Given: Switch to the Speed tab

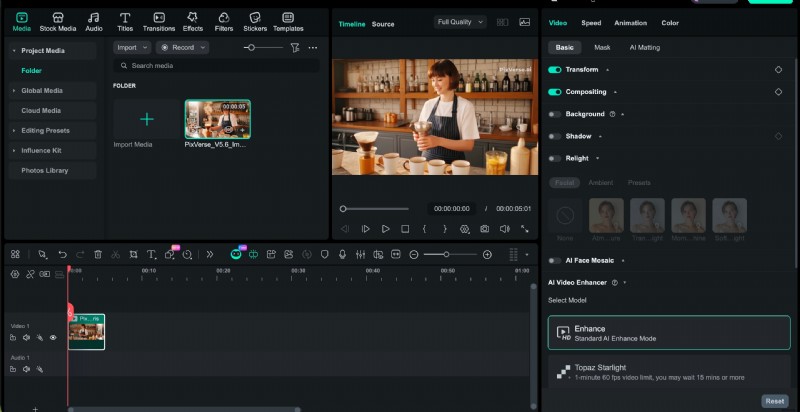Looking at the screenshot, I should point(591,23).
